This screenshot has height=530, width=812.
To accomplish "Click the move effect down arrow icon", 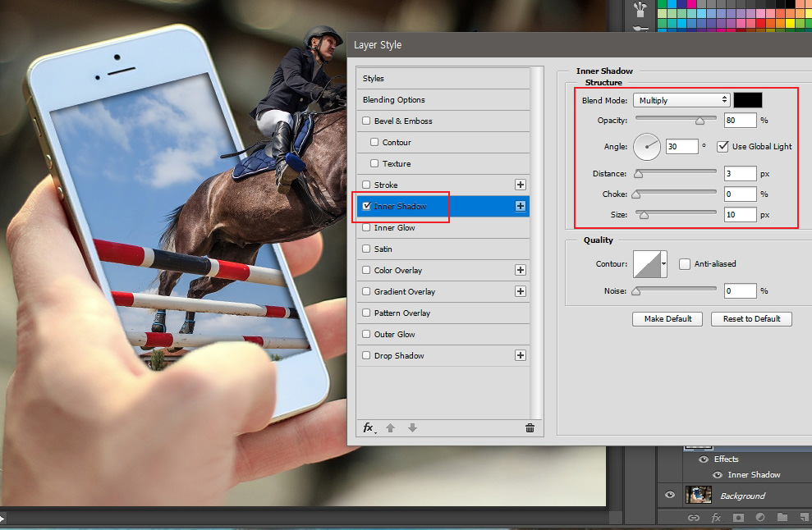I will coord(412,428).
